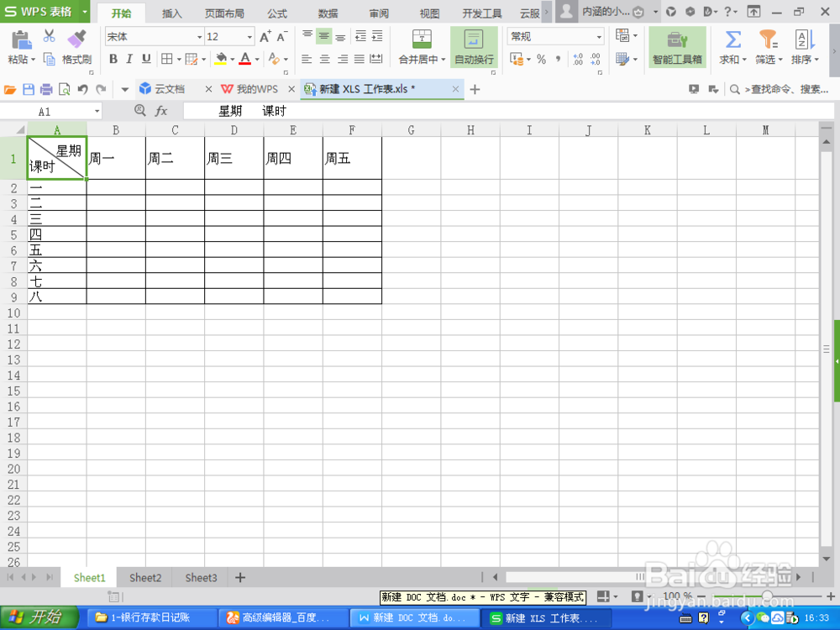This screenshot has width=840, height=630.
Task: Align text left
Action: click(x=307, y=59)
